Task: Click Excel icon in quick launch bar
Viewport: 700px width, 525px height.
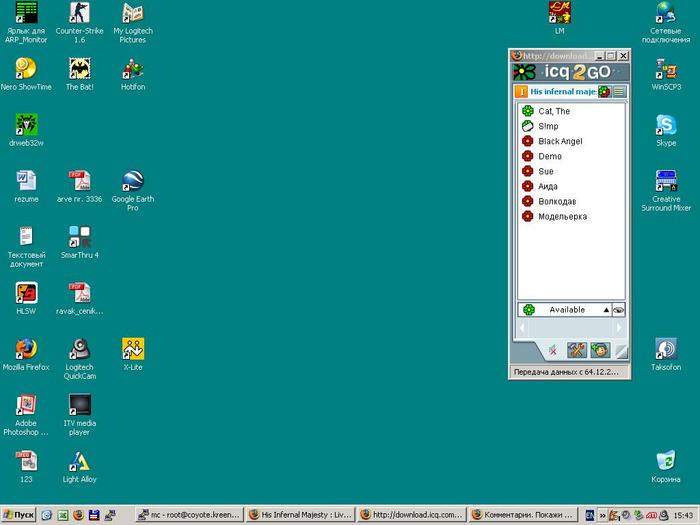Action: click(62, 515)
